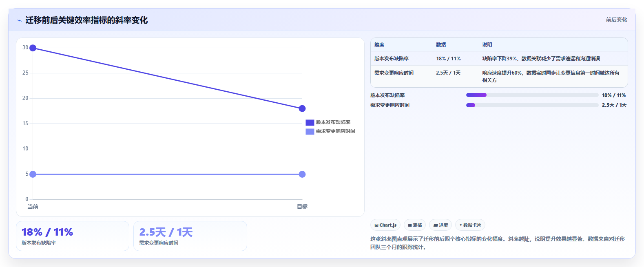Click the 版本发布缺陷率 data point at 30
The height and width of the screenshot is (267, 644).
point(33,48)
